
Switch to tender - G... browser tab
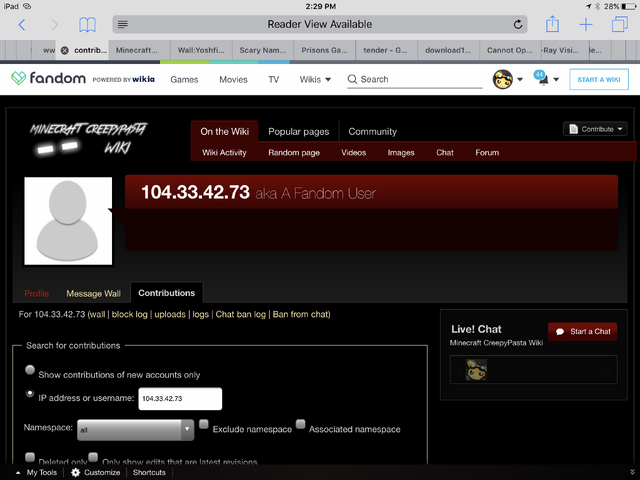point(386,50)
